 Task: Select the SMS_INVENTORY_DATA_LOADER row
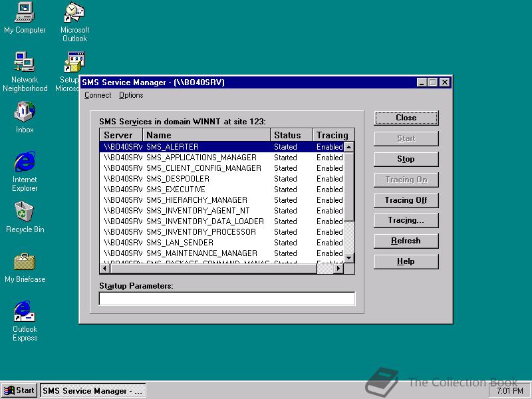click(x=222, y=221)
